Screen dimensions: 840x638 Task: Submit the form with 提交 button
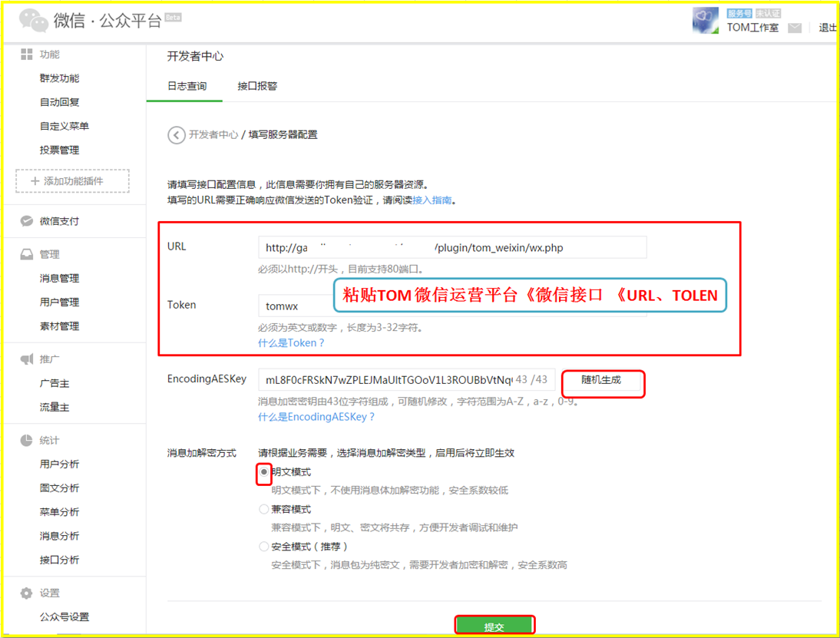click(494, 626)
